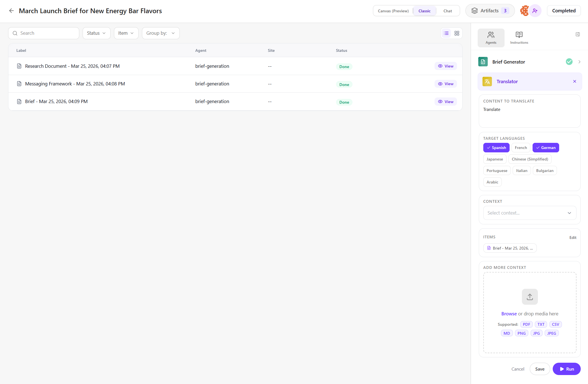This screenshot has height=384, width=588.
Task: Collapse the right sidebar panel
Action: [x=578, y=34]
